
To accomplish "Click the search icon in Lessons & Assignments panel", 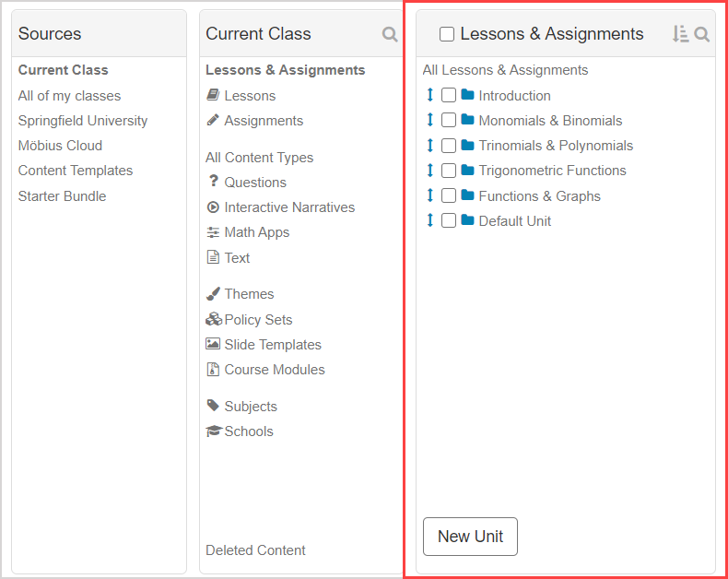I will (702, 34).
